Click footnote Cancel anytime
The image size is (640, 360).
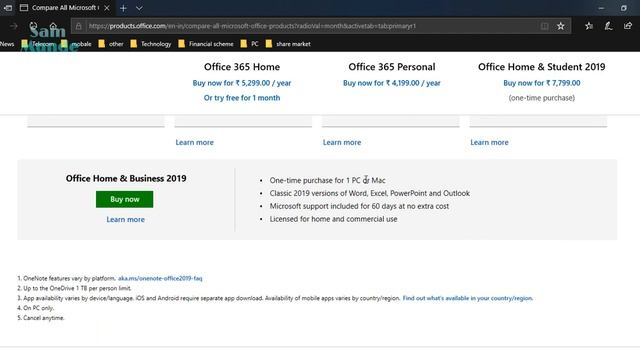pos(41,318)
